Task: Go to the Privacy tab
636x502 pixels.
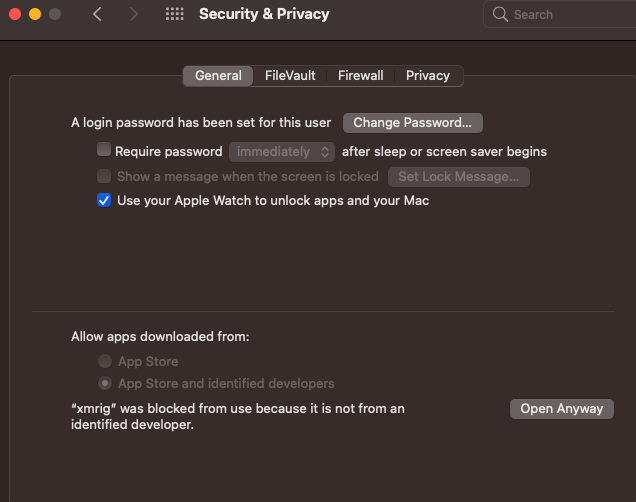Action: point(428,75)
